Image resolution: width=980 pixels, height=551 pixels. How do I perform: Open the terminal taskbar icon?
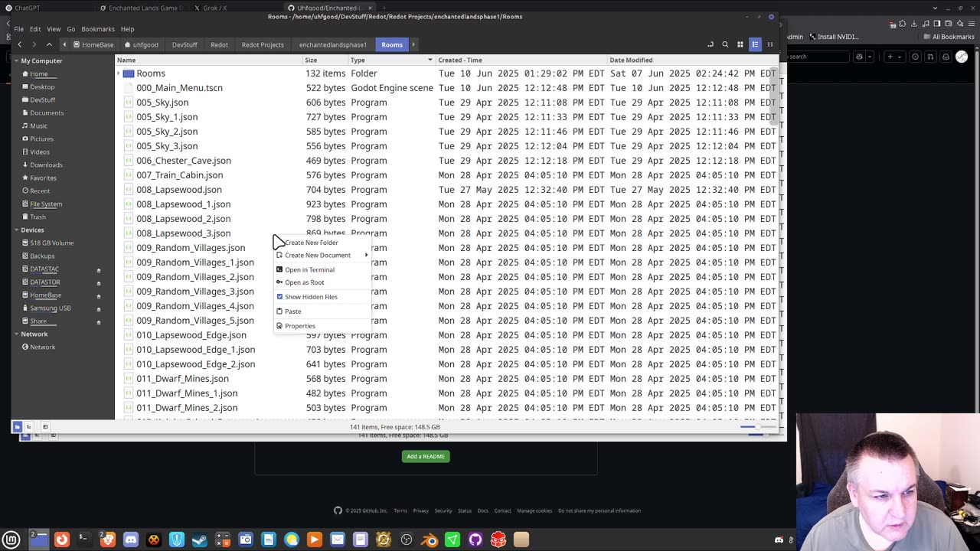pyautogui.click(x=85, y=540)
